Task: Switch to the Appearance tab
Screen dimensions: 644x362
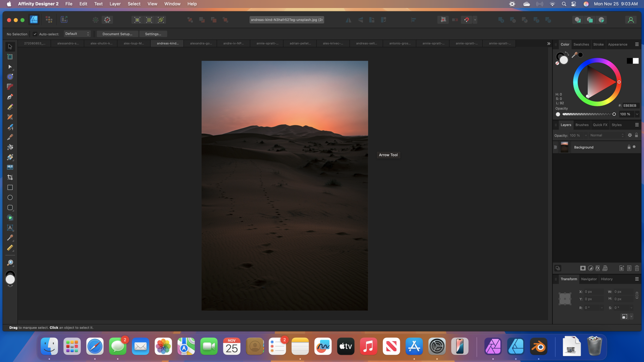Action: click(618, 44)
